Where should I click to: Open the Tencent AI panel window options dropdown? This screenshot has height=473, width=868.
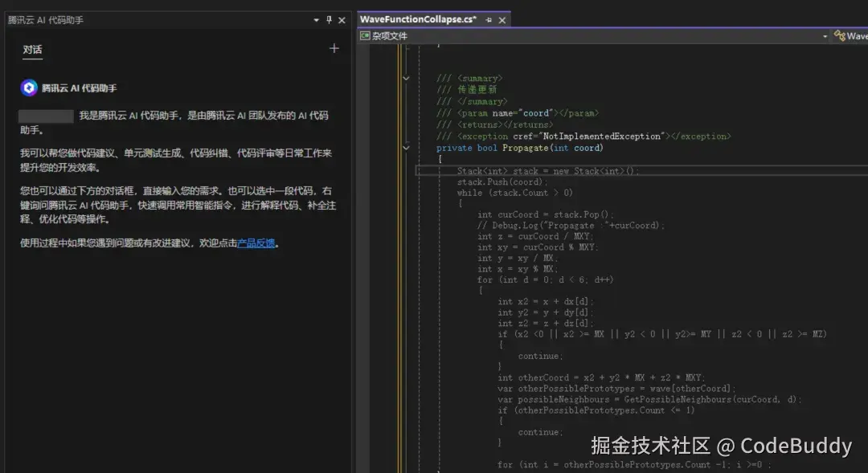(x=316, y=20)
